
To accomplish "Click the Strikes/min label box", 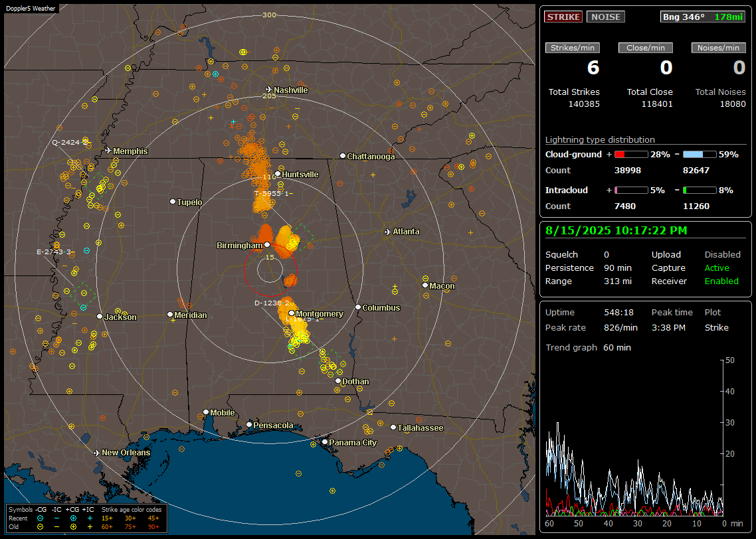I will [572, 48].
